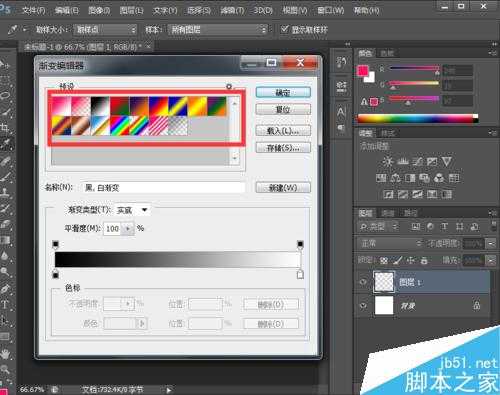
Task: Open the Properties collapsed panel icon
Action: pos(341,86)
